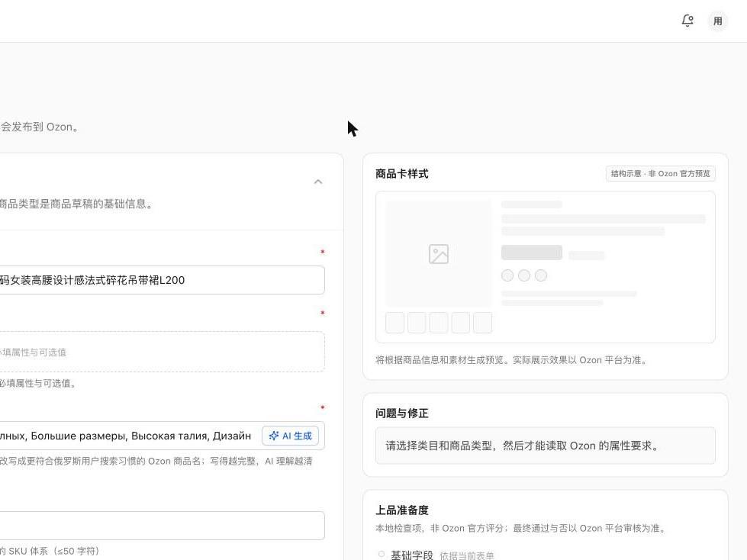This screenshot has width=747, height=560.
Task: Focus the product title field ending L200
Action: [162, 280]
